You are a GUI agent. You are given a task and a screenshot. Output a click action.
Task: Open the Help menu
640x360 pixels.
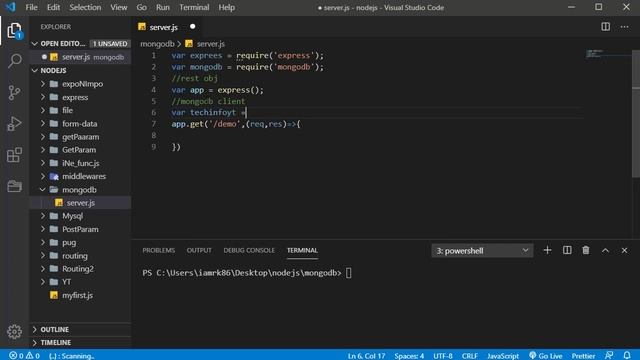tap(226, 7)
